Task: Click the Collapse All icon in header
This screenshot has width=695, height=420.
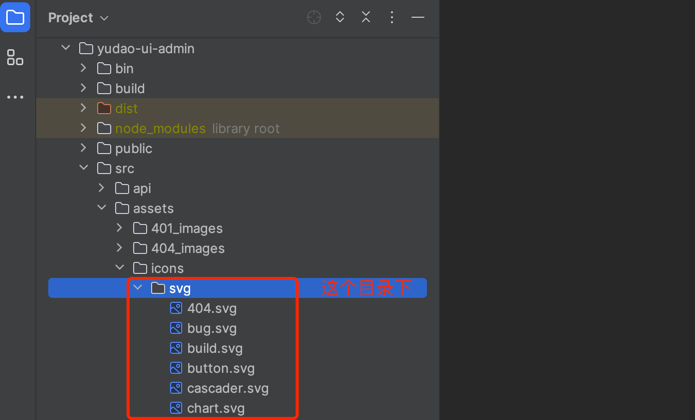Action: click(366, 18)
